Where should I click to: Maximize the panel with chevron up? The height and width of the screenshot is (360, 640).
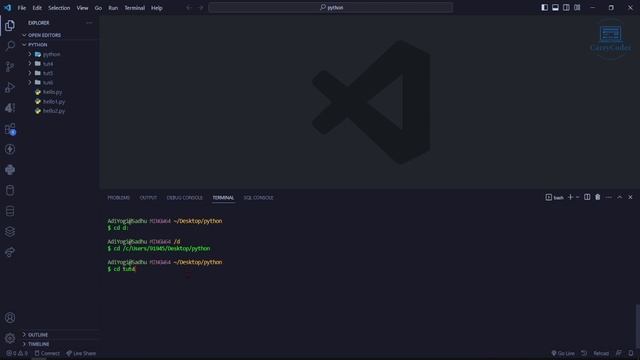(x=620, y=197)
